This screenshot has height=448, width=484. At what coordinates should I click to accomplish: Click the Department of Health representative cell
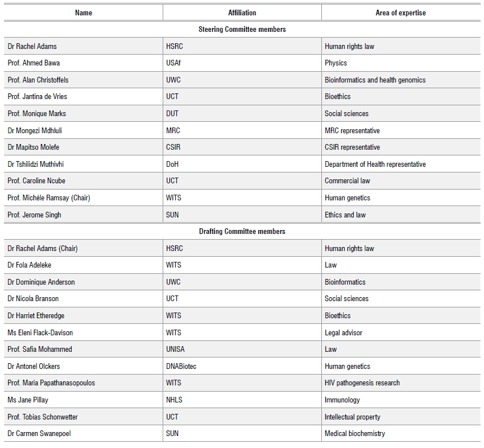click(x=375, y=165)
